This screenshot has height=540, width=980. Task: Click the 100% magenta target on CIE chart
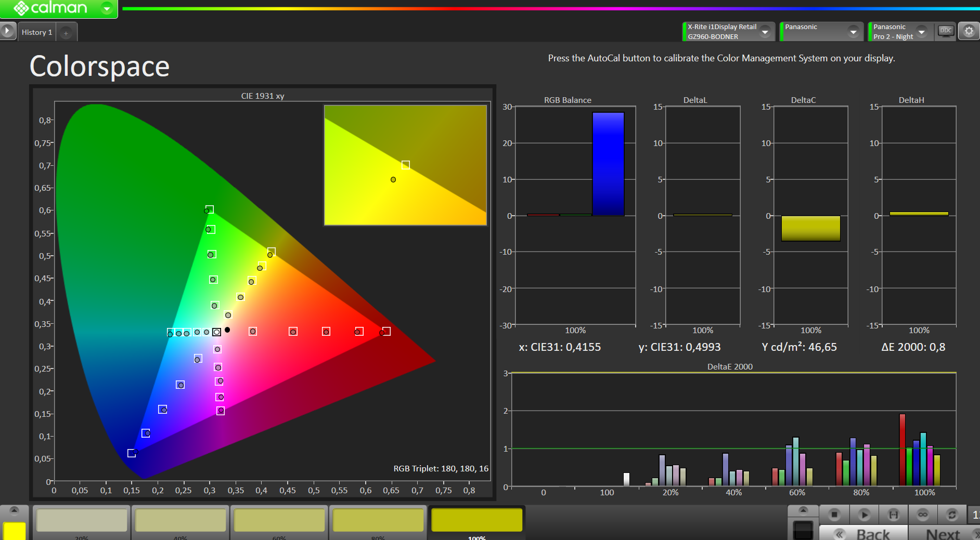click(x=221, y=411)
